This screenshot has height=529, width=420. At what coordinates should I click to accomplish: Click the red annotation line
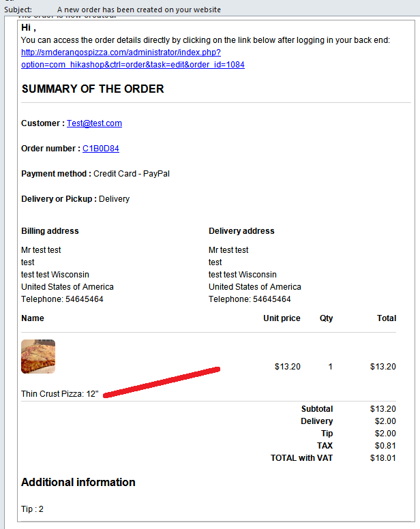[x=162, y=382]
